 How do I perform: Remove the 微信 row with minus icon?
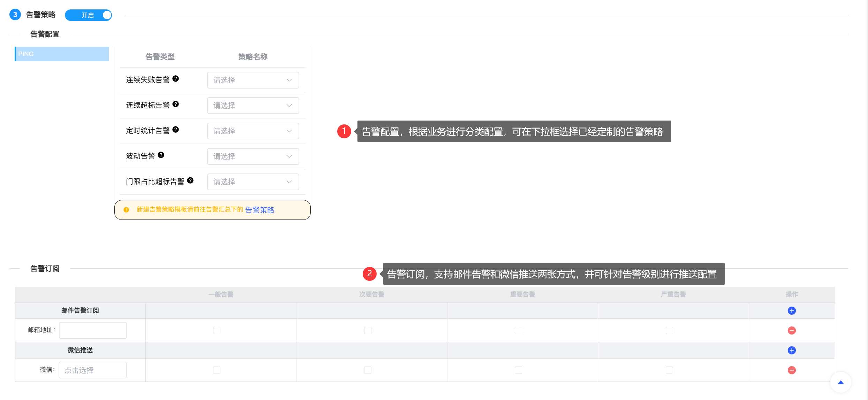(792, 370)
